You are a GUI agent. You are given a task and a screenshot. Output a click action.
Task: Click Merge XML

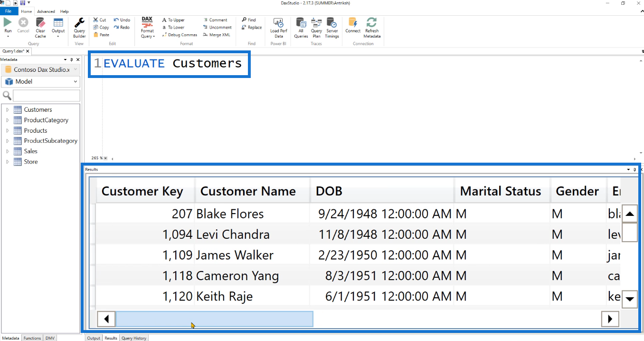[217, 35]
